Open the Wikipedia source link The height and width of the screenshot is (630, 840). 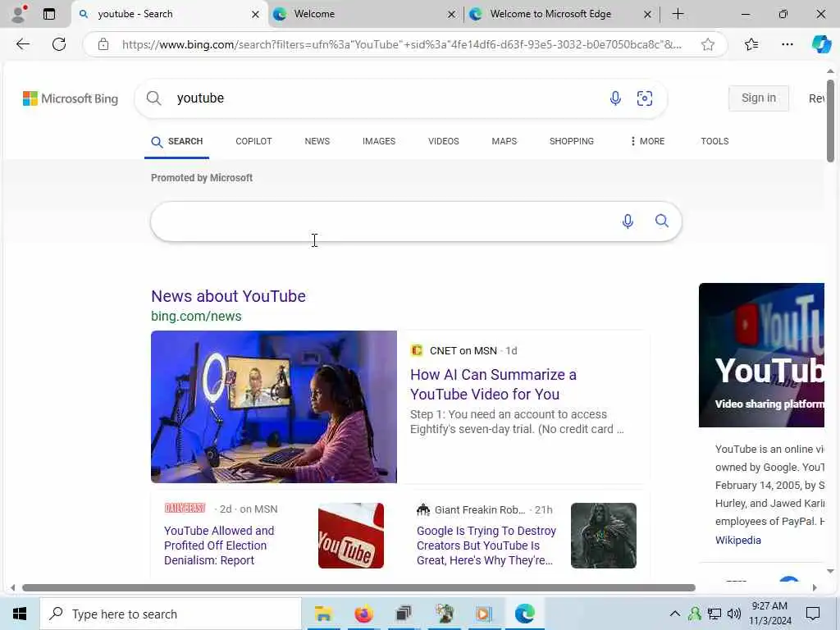[737, 540]
